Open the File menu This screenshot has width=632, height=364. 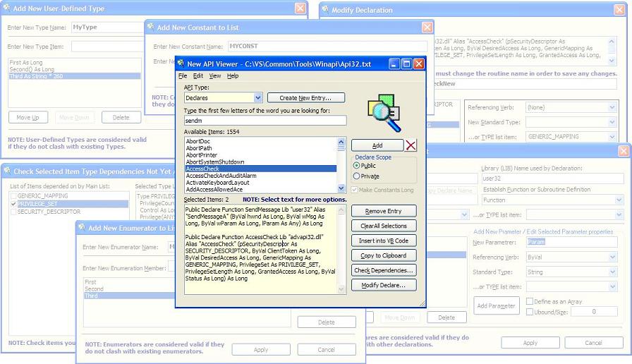pyautogui.click(x=183, y=75)
